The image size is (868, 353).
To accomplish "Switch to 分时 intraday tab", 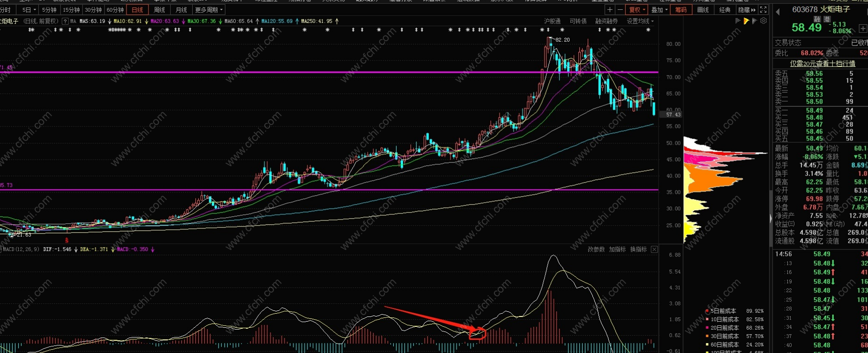I will point(6,10).
